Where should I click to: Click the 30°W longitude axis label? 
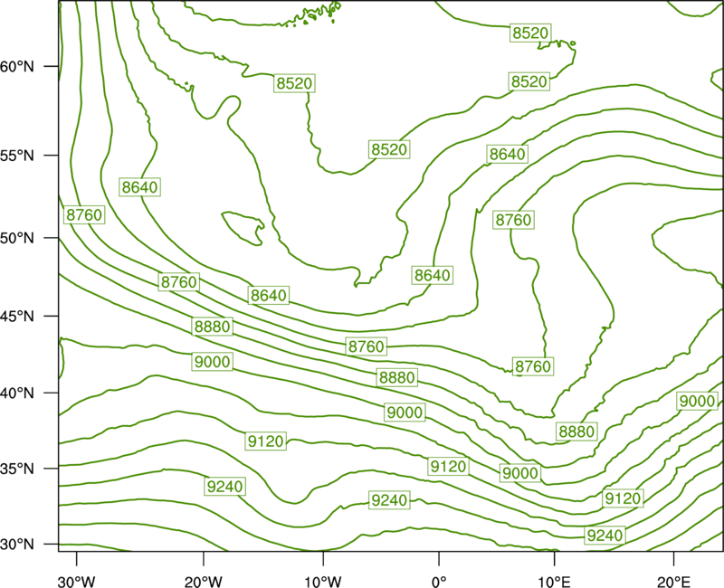click(77, 582)
